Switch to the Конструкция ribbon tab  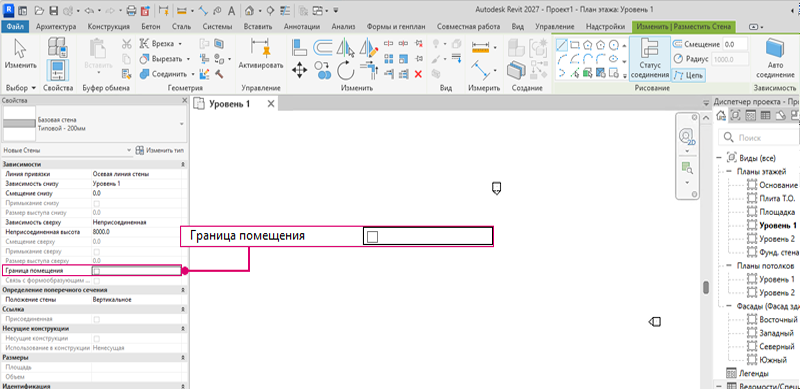point(108,27)
